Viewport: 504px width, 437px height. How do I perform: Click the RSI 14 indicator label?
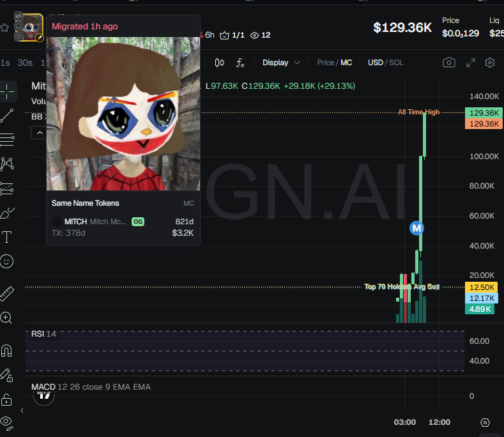click(x=43, y=334)
